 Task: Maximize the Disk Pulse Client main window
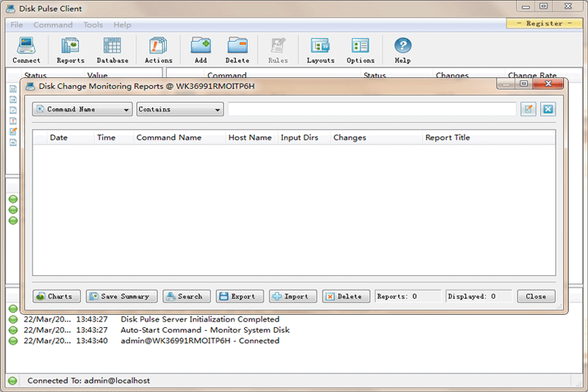point(543,6)
